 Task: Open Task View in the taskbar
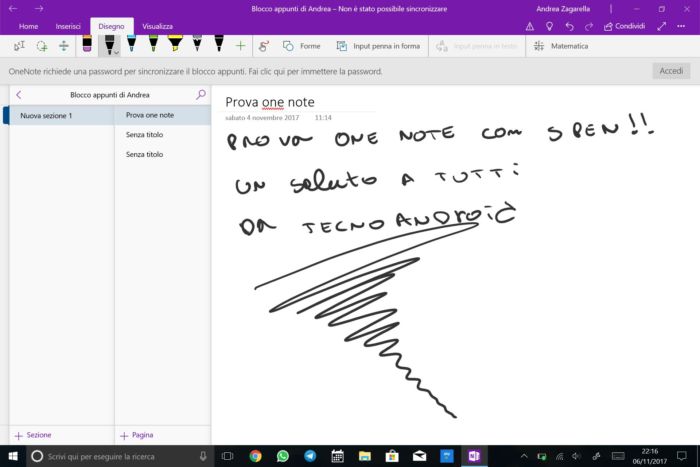pyautogui.click(x=228, y=456)
